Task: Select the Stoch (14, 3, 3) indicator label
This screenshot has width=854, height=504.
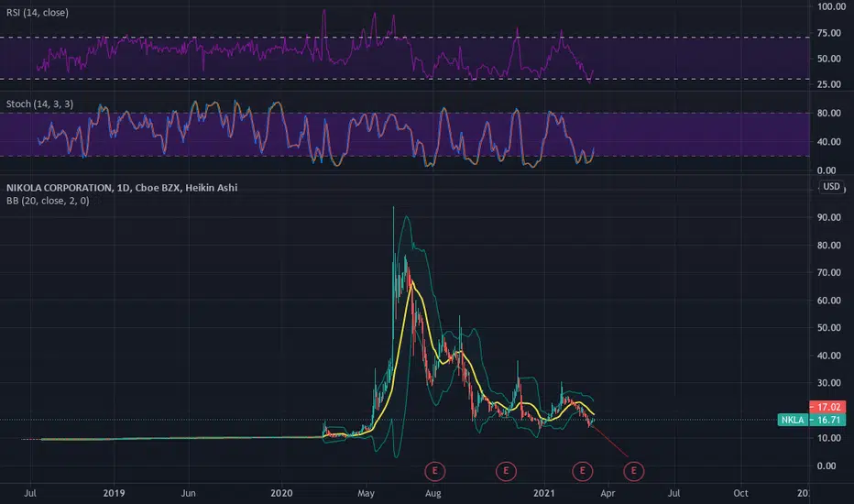Action: point(39,104)
